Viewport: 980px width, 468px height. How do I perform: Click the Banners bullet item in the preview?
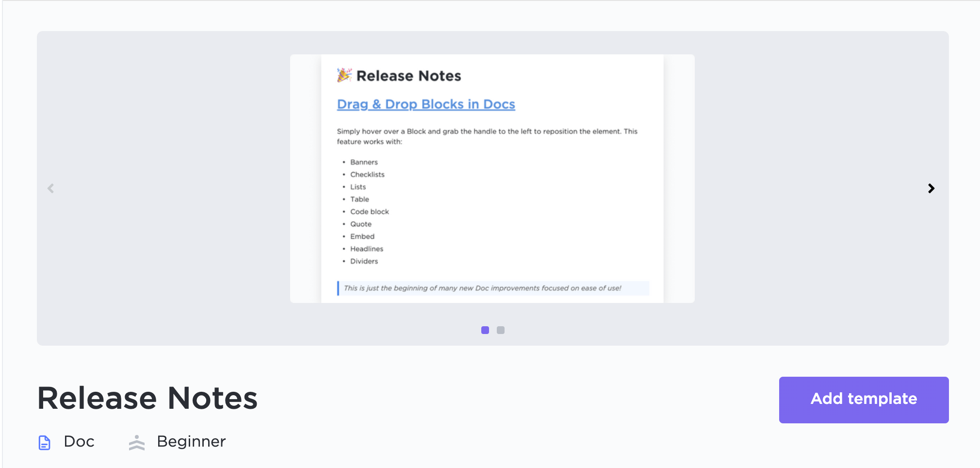364,162
